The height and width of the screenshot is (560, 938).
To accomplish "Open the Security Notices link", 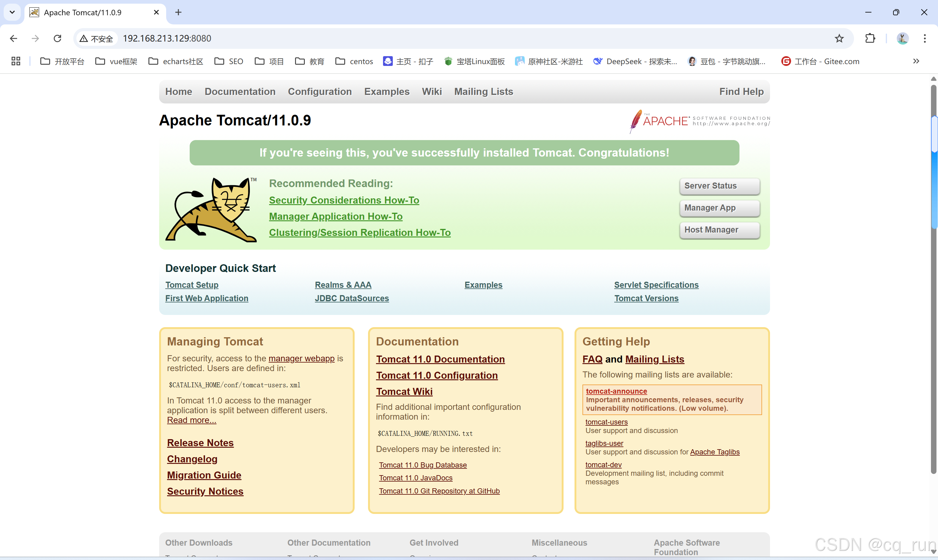I will coord(206,492).
